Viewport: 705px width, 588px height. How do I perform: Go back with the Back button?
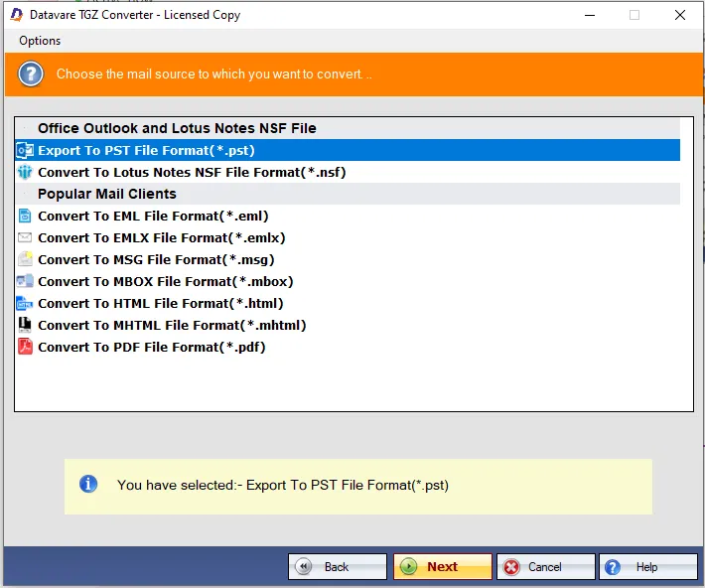[x=338, y=566]
